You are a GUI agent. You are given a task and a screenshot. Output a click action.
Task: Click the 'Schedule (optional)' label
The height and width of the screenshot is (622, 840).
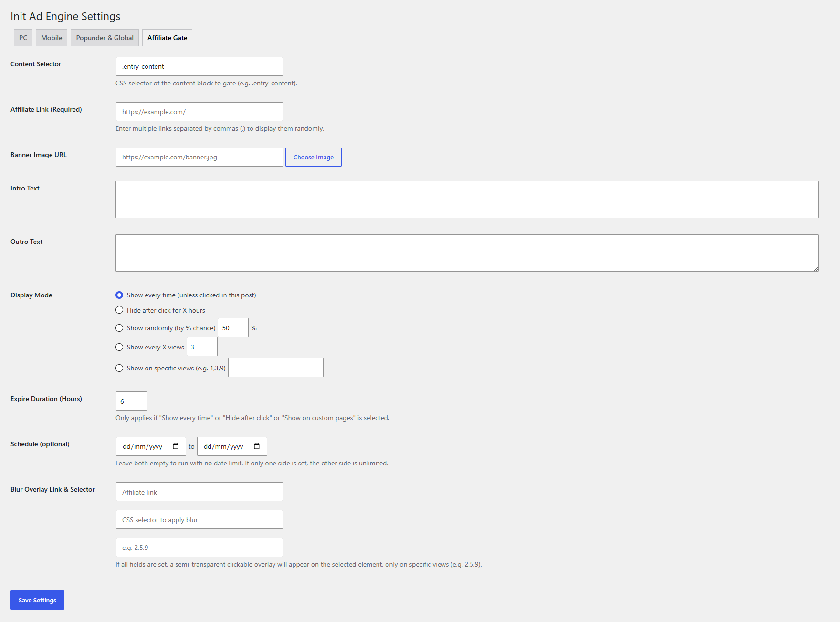[x=40, y=444]
